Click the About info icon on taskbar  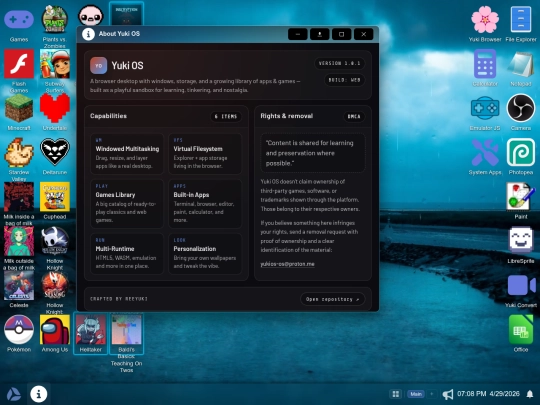(x=39, y=394)
